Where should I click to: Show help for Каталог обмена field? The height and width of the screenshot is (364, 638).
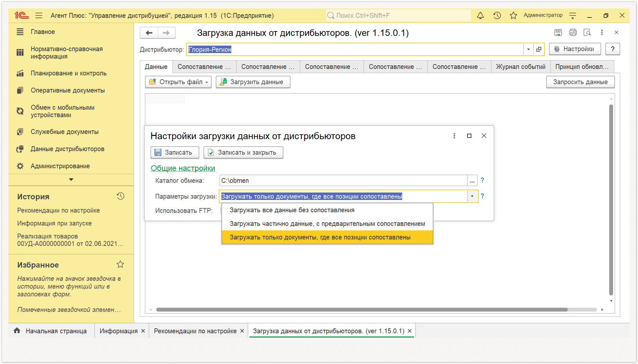coord(482,180)
